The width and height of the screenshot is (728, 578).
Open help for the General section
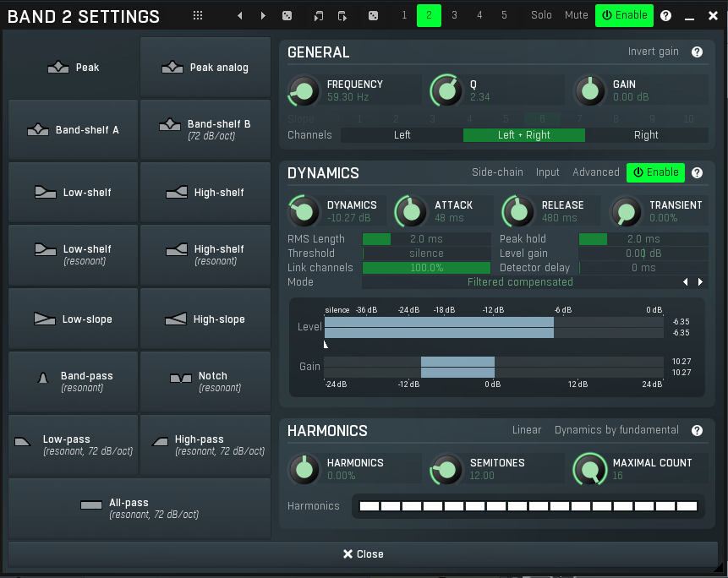pyautogui.click(x=697, y=52)
